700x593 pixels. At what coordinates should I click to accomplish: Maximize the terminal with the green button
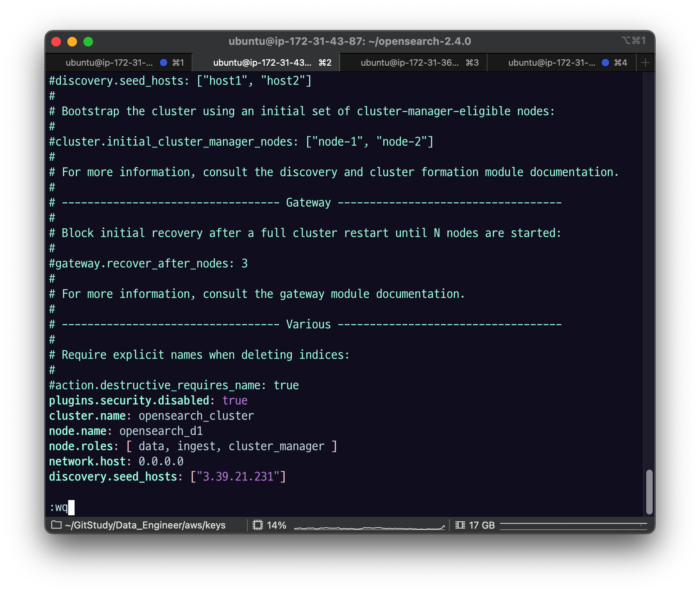[x=88, y=42]
